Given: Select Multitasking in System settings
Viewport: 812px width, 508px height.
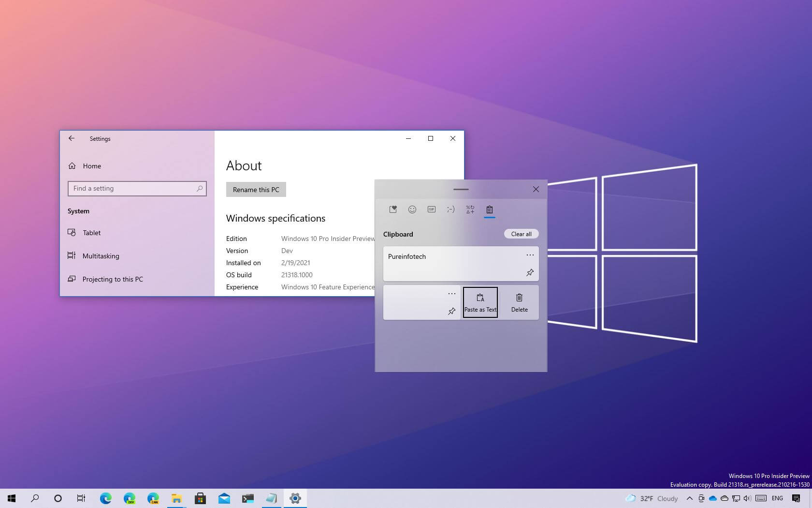Looking at the screenshot, I should (x=101, y=255).
